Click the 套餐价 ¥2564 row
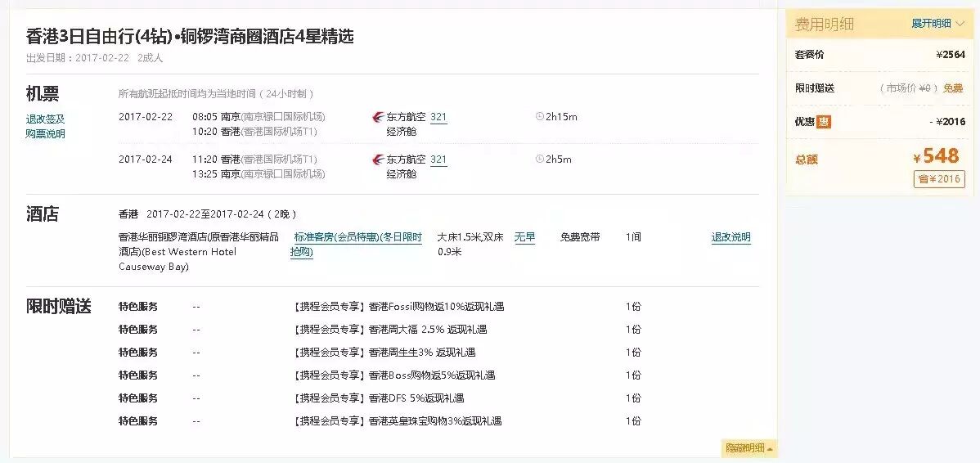This screenshot has width=980, height=463. click(x=880, y=54)
